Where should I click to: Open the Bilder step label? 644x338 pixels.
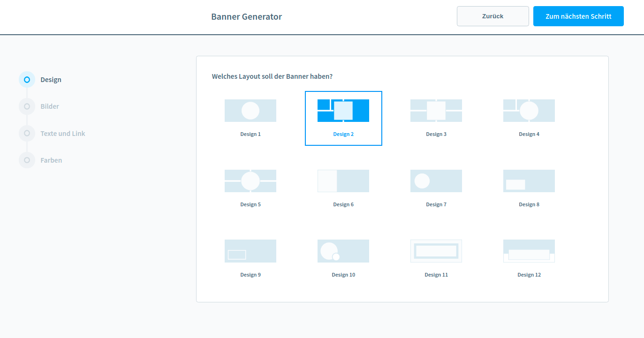(x=50, y=106)
